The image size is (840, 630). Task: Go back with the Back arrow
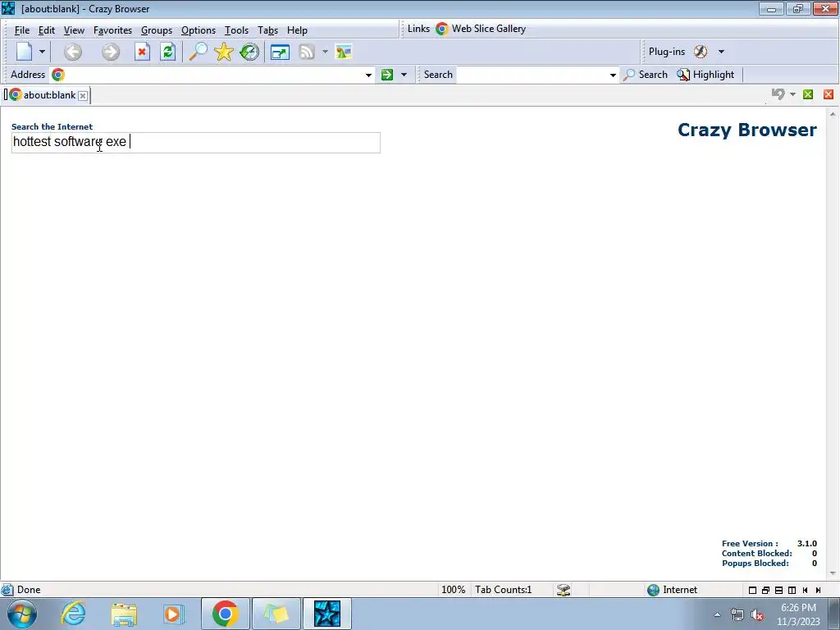click(73, 52)
